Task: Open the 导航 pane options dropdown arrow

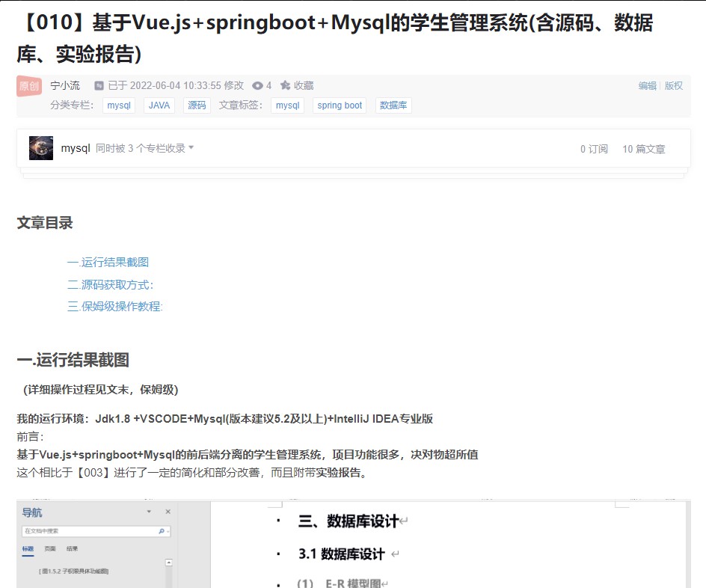Action: [149, 512]
